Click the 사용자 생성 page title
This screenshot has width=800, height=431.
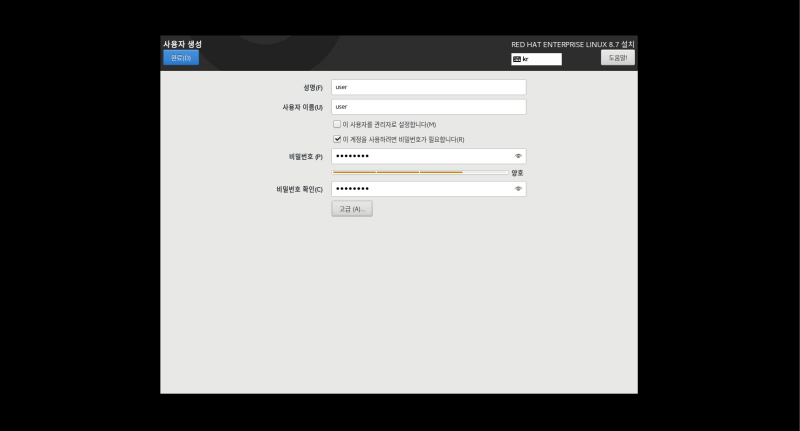coord(182,44)
